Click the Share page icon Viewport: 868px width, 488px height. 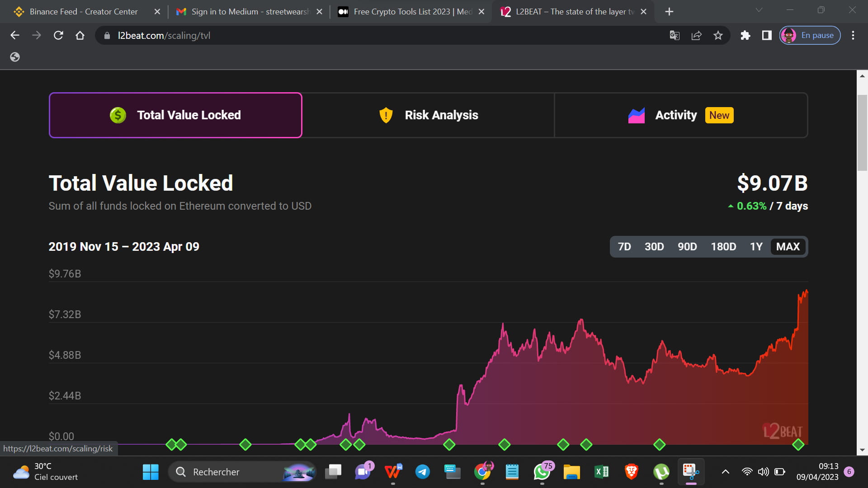tap(696, 35)
